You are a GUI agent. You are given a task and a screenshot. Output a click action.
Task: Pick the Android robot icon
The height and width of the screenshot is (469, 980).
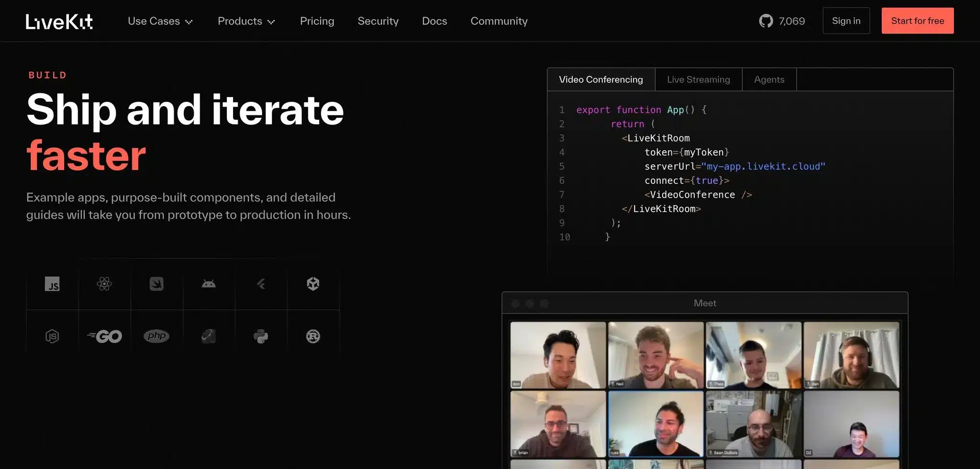tap(209, 284)
